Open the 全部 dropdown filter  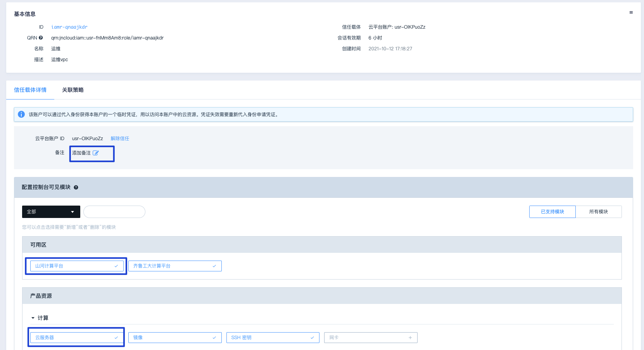coord(51,212)
